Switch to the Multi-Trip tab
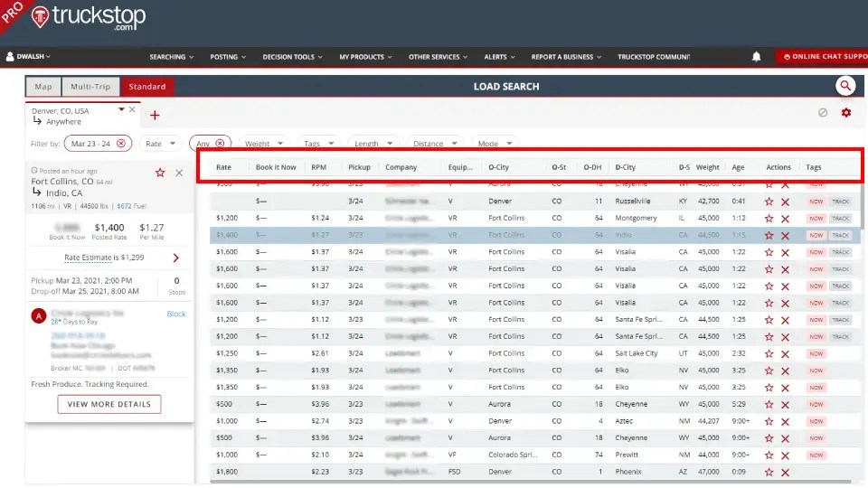The width and height of the screenshot is (868, 488). (x=90, y=87)
